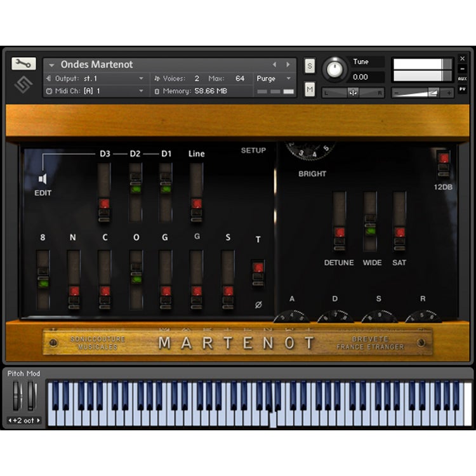This screenshot has height=476, width=476.
Task: Open the wrench edit instrument icon
Action: coord(23,63)
